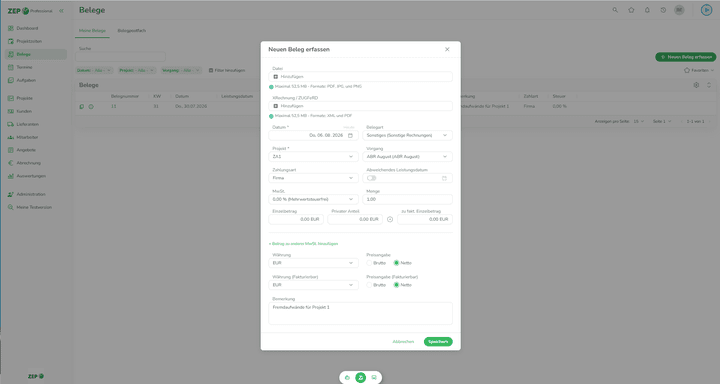Navigate to Projekte in sidebar
Image resolution: width=720 pixels, height=384 pixels.
[24, 98]
